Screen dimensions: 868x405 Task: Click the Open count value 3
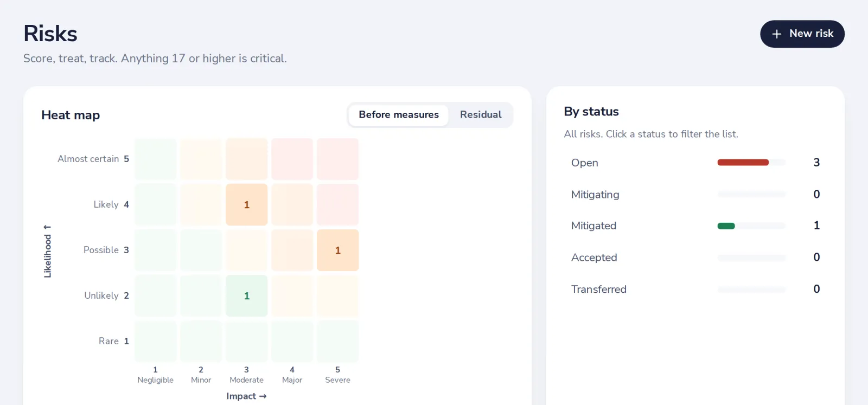tap(816, 163)
